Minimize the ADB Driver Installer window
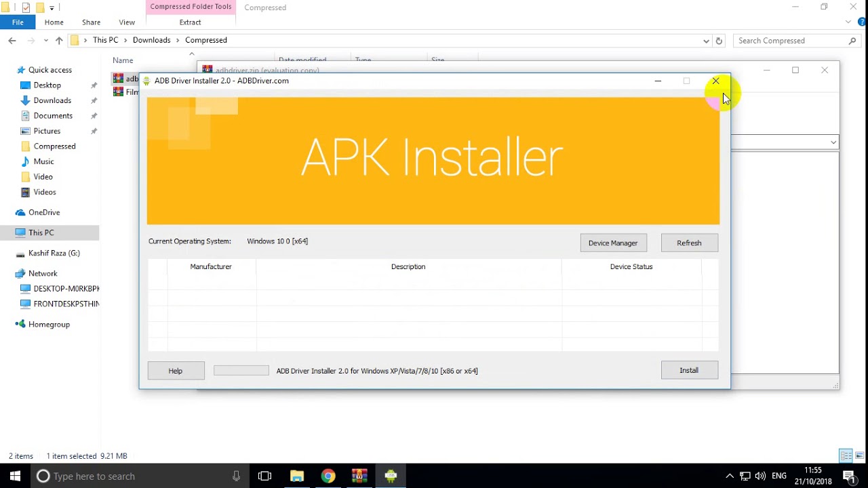The image size is (868, 488). (x=658, y=81)
